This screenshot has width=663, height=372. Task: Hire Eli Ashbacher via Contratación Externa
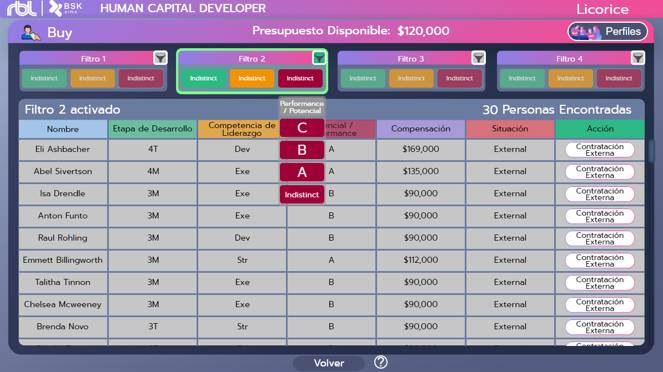[600, 150]
